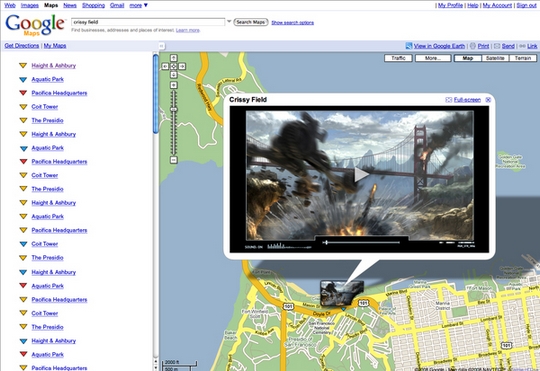
Task: Collapse the left results panel with double-arrow
Action: [162, 46]
